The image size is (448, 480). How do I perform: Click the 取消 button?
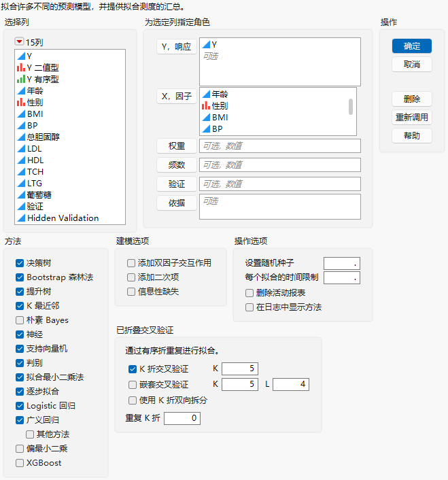412,65
